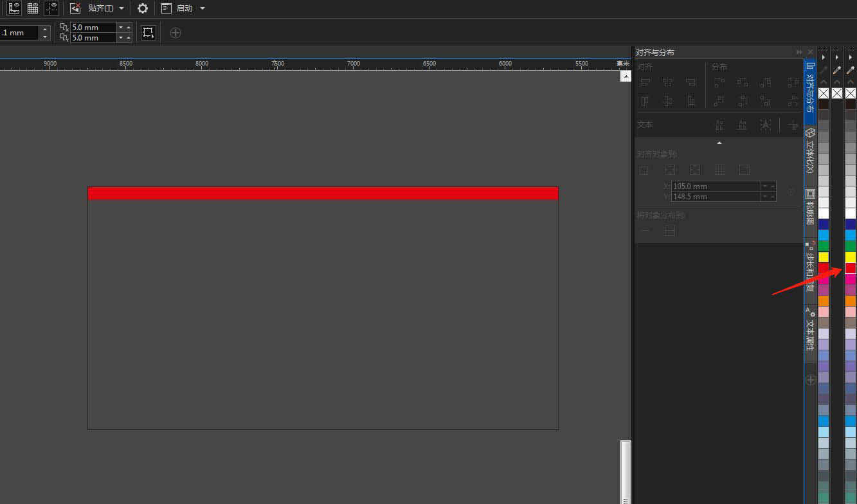
Task: Click the eyedropper in right palette
Action: 851,70
